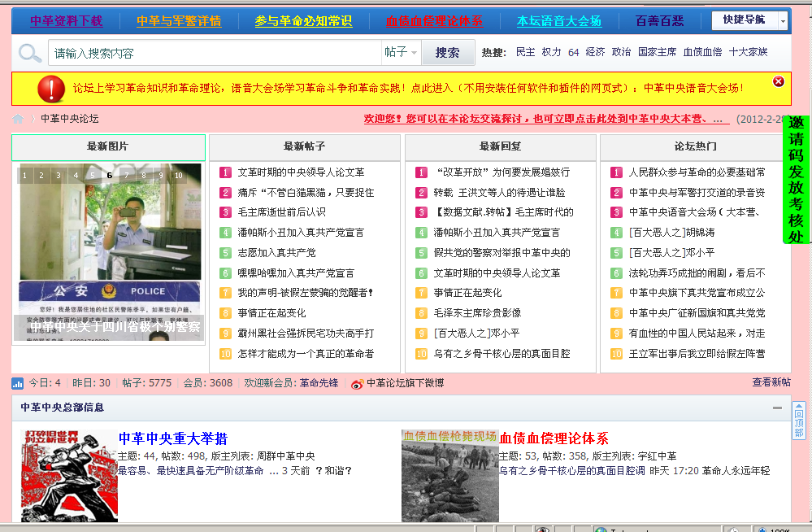Select hot search keyword 经济
Image resolution: width=812 pixels, height=532 pixels.
(596, 52)
